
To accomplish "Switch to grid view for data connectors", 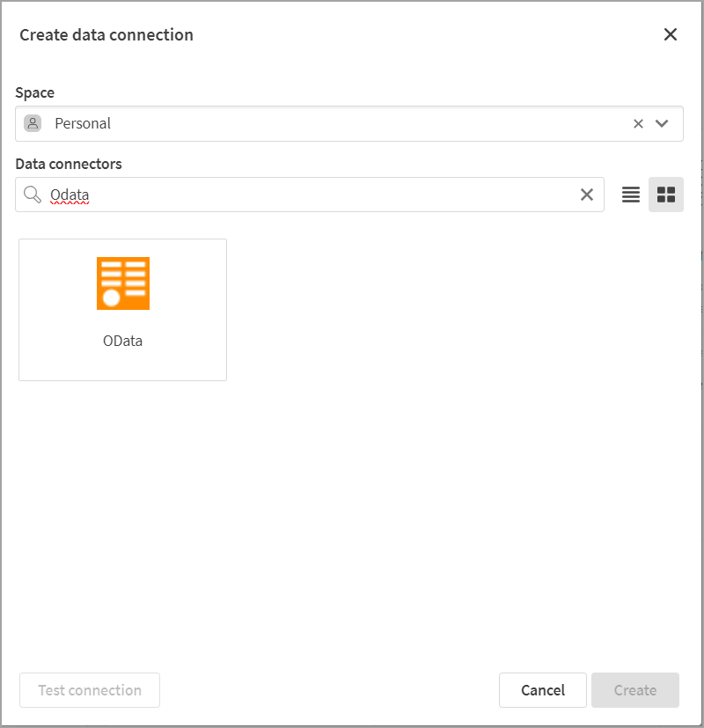I will [666, 195].
